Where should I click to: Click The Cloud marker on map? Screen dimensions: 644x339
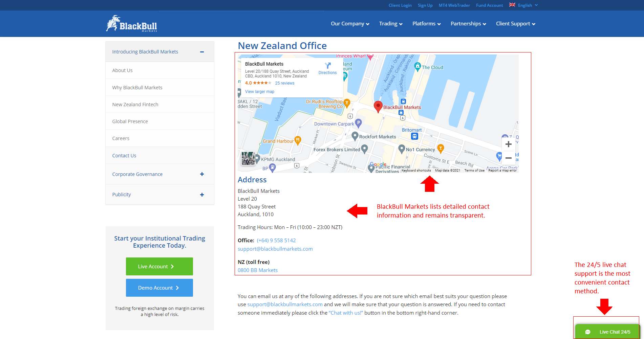(417, 67)
